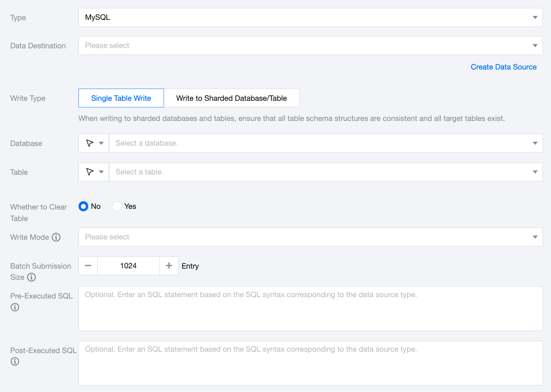This screenshot has width=551, height=392.
Task: Open the Data Destination dropdown
Action: tap(310, 46)
